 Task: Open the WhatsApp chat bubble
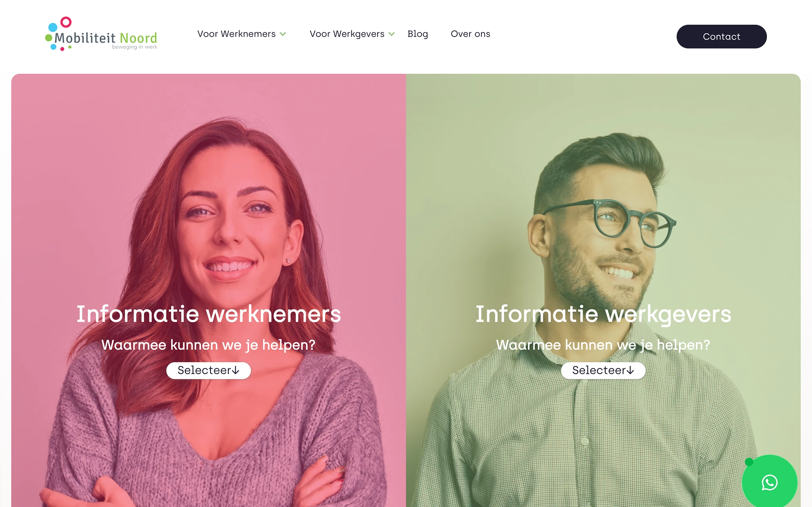click(x=769, y=482)
